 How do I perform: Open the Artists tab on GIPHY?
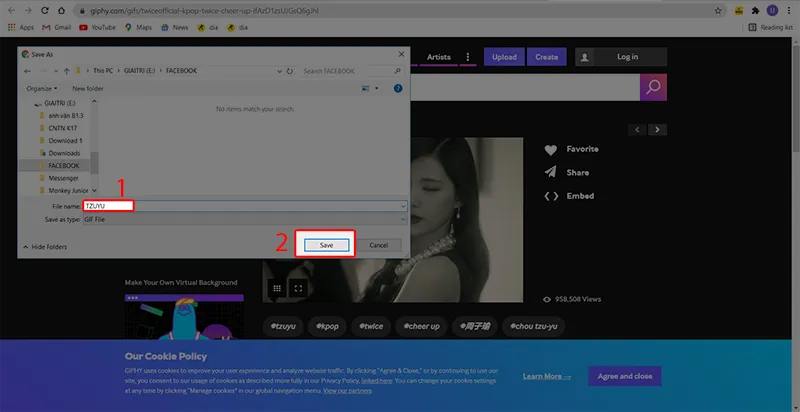(x=439, y=57)
